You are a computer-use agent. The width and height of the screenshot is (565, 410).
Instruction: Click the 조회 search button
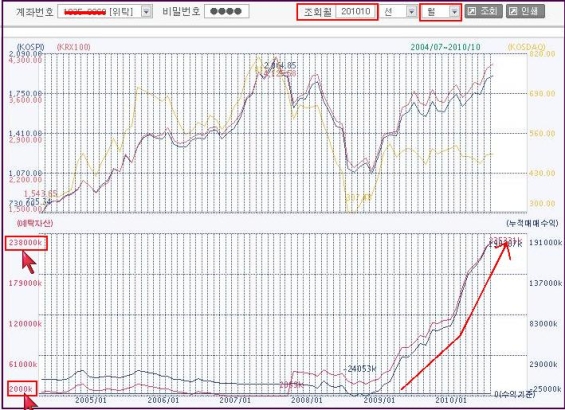click(x=484, y=12)
